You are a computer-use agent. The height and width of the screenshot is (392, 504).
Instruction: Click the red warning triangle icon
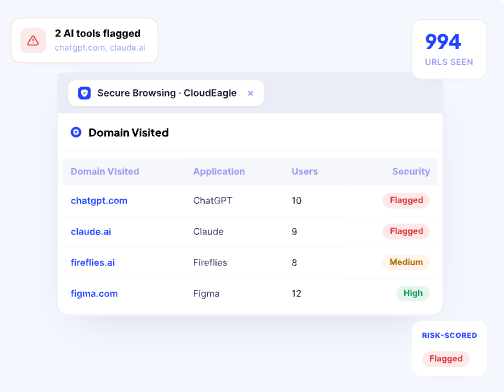(x=33, y=41)
